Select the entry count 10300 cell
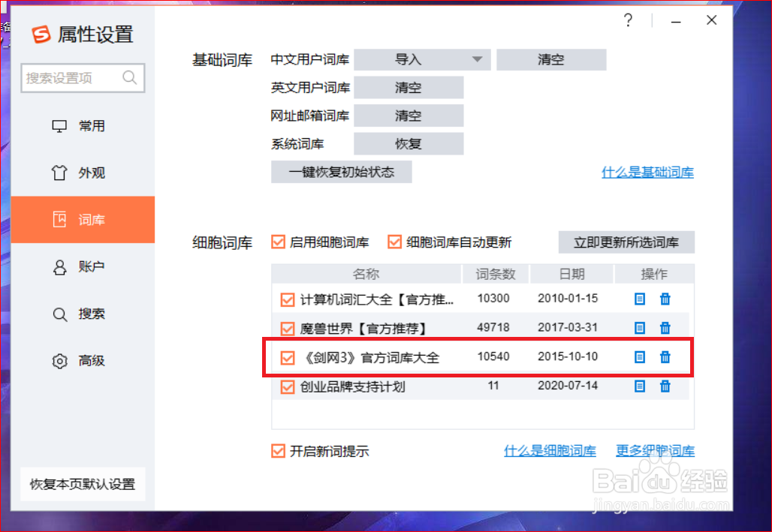 pos(493,298)
